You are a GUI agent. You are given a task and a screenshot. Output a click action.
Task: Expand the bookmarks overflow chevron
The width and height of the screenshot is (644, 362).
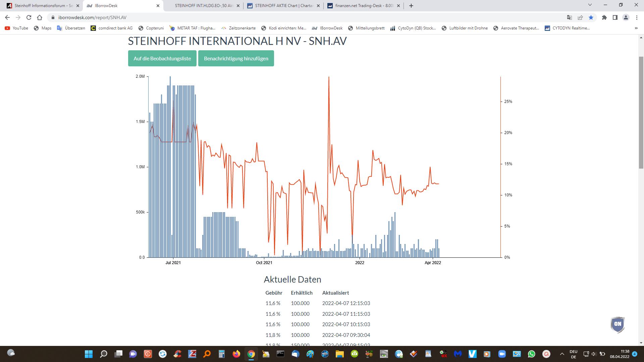point(636,28)
